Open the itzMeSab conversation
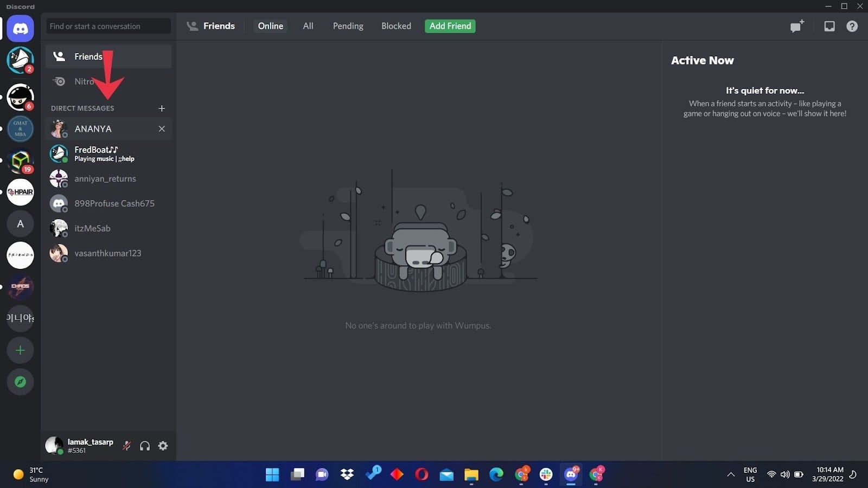 coord(108,228)
